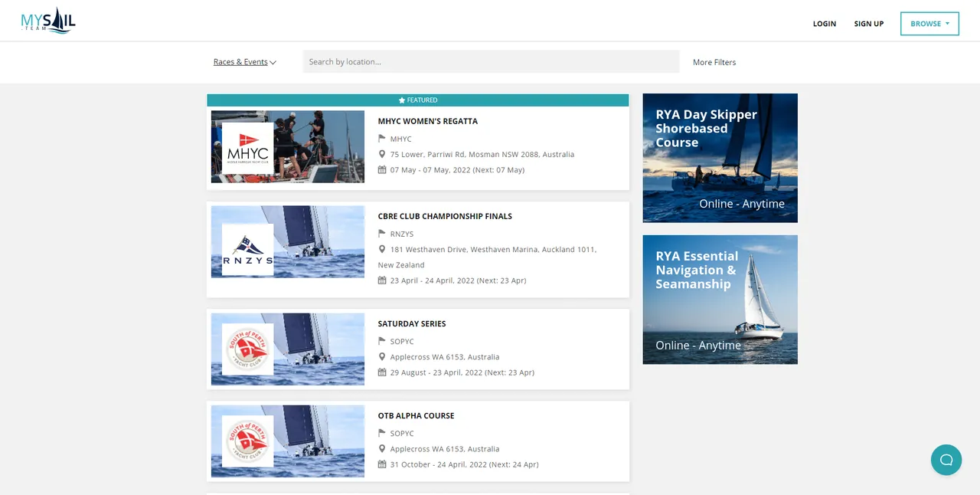Click flag icon in OTB Alpha Course card
Viewport: 980px width, 495px height.
[x=382, y=433]
